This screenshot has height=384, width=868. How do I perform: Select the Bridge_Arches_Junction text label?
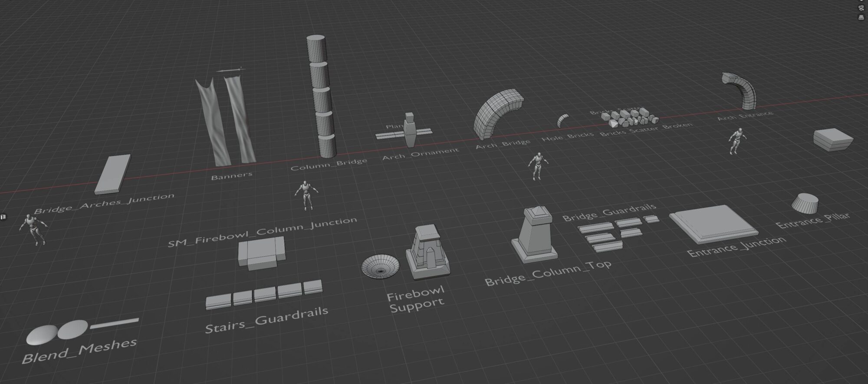[x=104, y=204]
